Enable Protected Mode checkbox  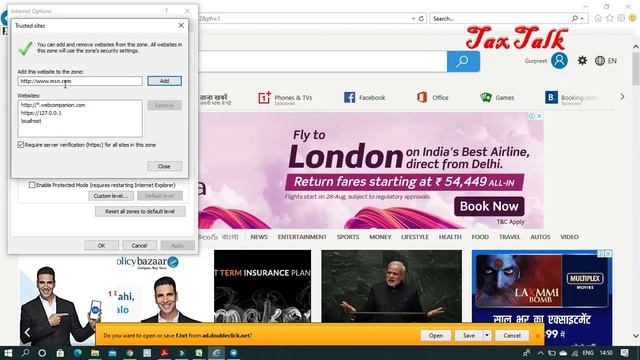click(x=32, y=185)
